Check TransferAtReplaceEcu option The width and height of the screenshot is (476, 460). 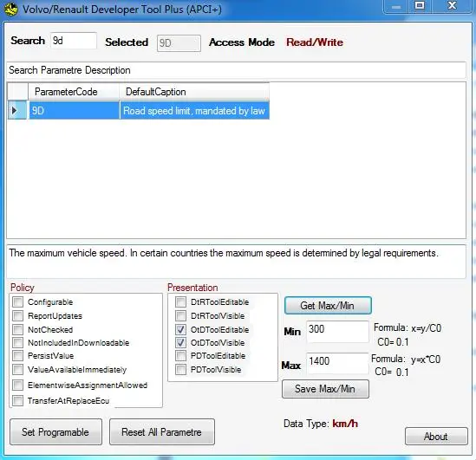click(x=17, y=400)
